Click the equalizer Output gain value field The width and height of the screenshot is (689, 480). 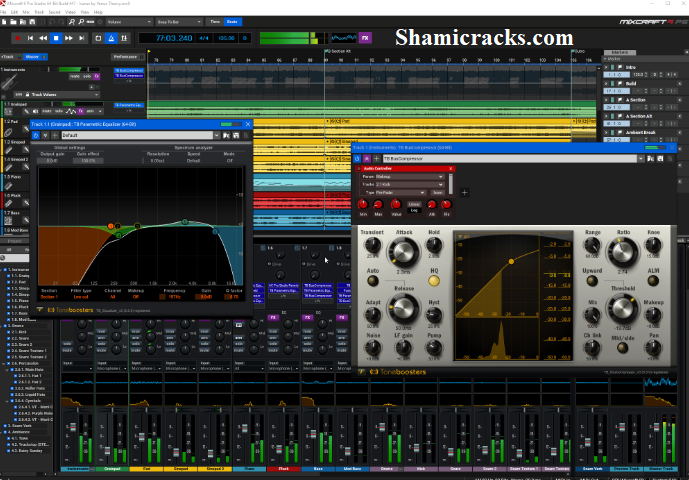pyautogui.click(x=52, y=161)
